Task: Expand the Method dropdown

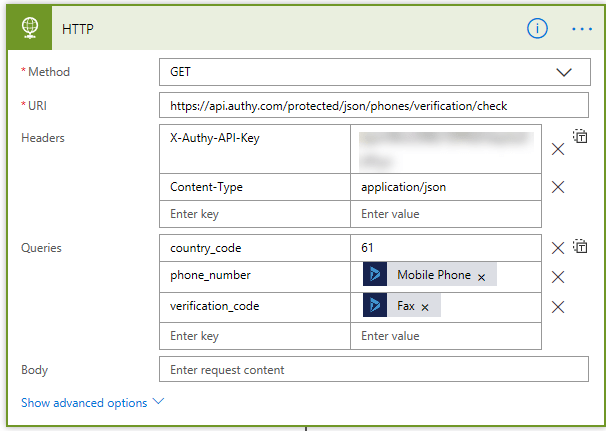Action: coord(564,72)
